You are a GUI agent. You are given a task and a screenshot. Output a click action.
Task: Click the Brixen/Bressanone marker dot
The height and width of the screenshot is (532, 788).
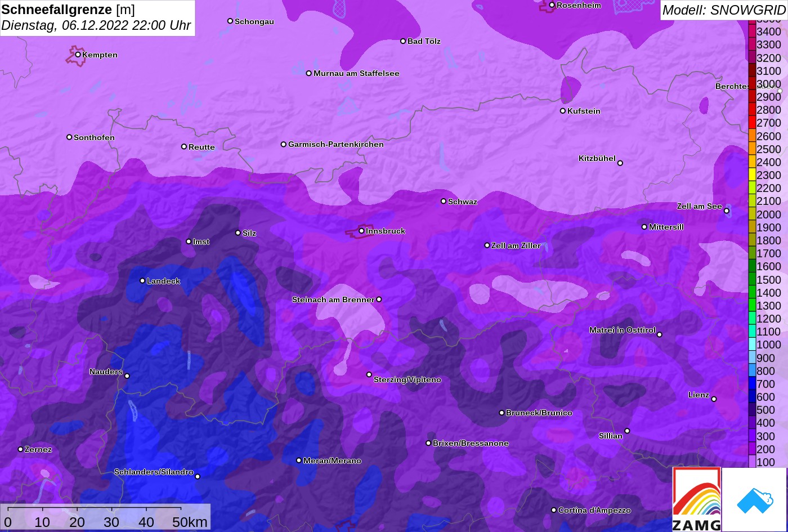point(428,443)
